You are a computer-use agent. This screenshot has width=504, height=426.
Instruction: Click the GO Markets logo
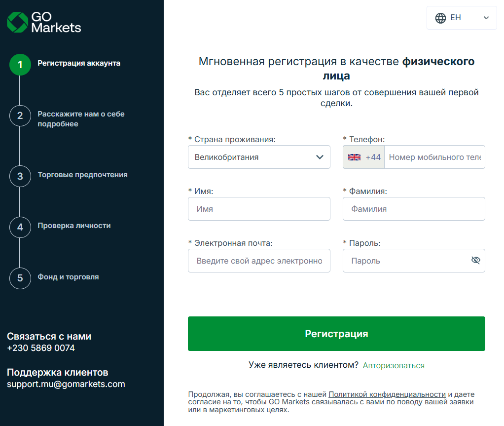point(44,22)
